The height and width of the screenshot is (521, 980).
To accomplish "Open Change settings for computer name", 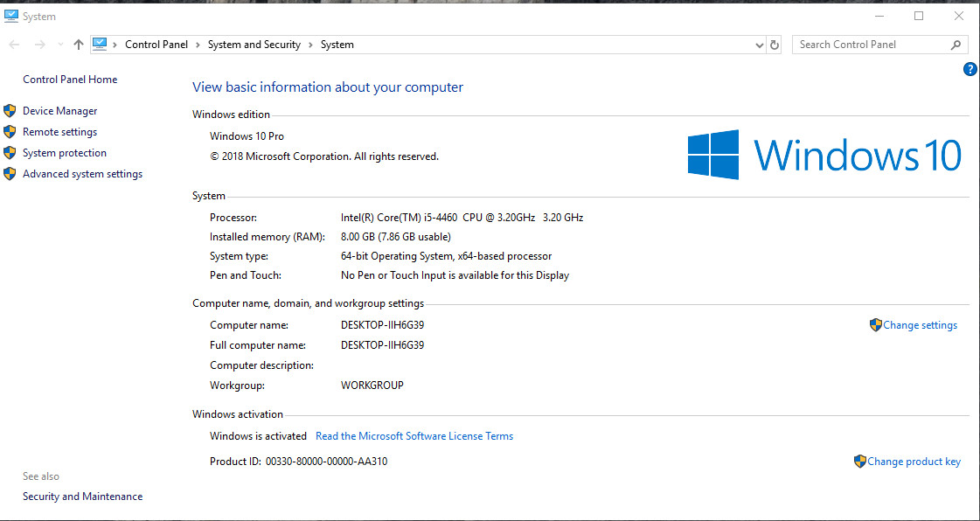I will pyautogui.click(x=920, y=325).
